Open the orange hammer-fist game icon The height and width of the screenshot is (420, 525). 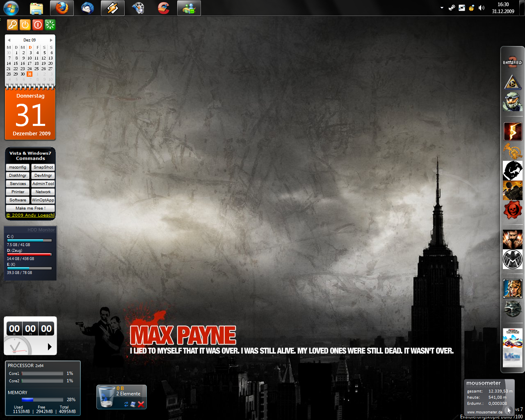pyautogui.click(x=513, y=151)
